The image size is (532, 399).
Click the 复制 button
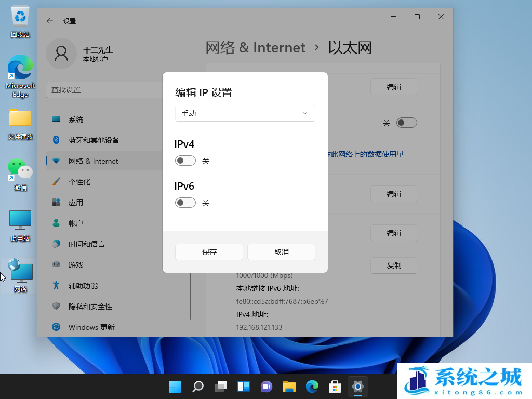(x=394, y=265)
